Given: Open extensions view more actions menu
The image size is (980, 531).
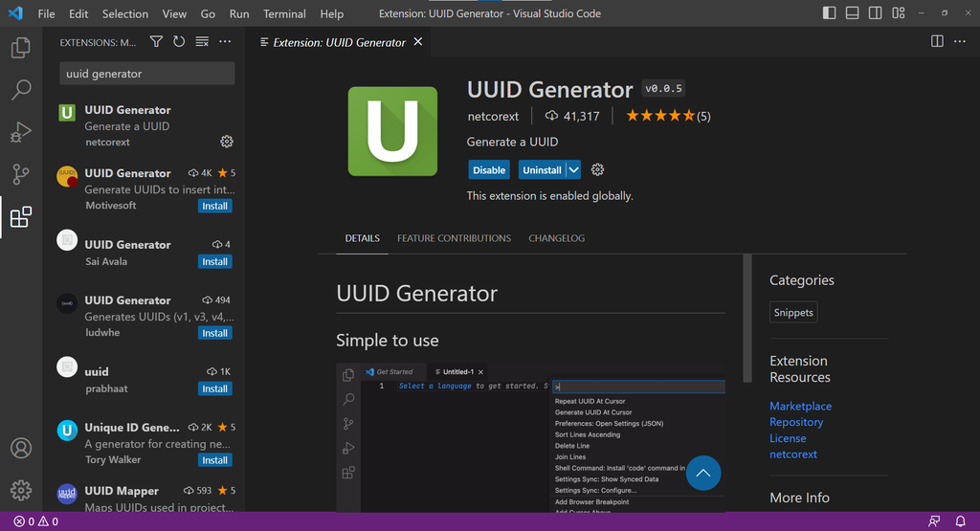Looking at the screenshot, I should coord(225,42).
